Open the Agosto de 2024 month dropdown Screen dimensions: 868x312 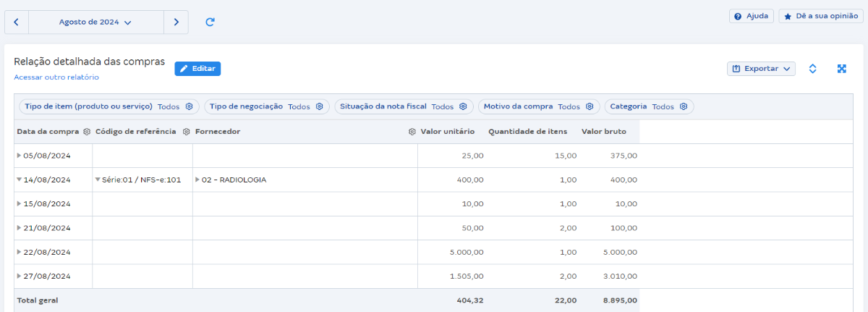pyautogui.click(x=95, y=22)
